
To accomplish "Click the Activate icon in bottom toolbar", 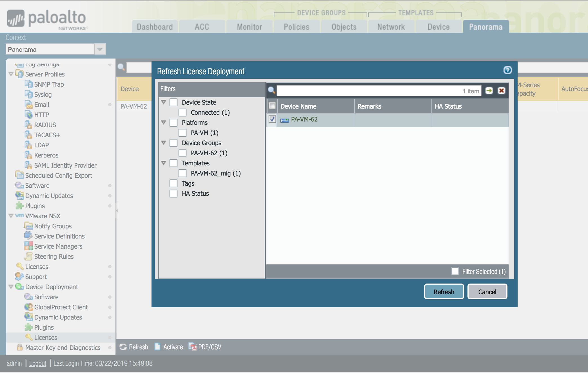I will coord(157,347).
